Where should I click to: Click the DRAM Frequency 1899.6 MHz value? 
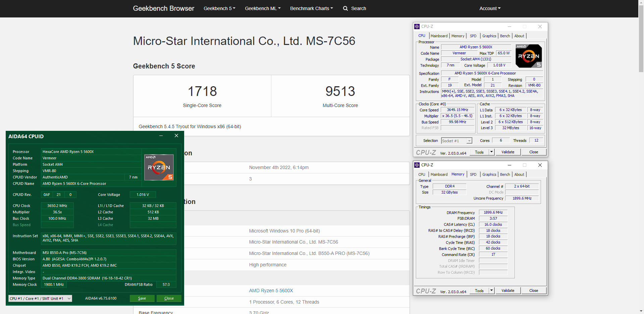tap(493, 213)
